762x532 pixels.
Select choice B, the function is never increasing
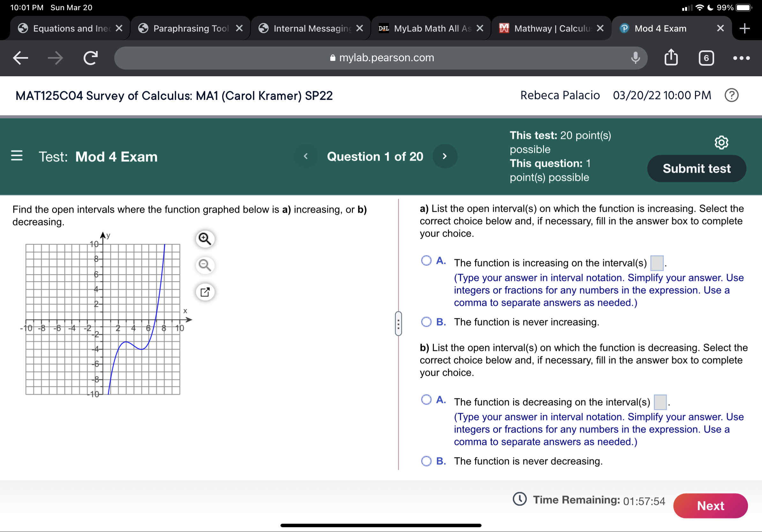click(x=426, y=321)
